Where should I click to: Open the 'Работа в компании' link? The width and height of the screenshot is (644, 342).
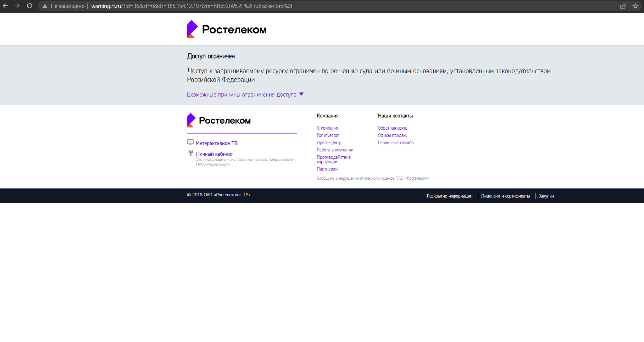pos(335,150)
